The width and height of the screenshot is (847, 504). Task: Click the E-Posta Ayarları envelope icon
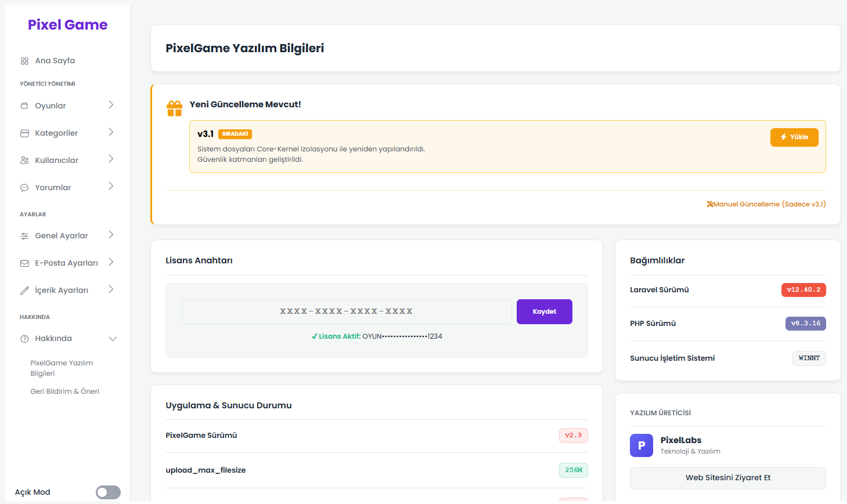(24, 263)
